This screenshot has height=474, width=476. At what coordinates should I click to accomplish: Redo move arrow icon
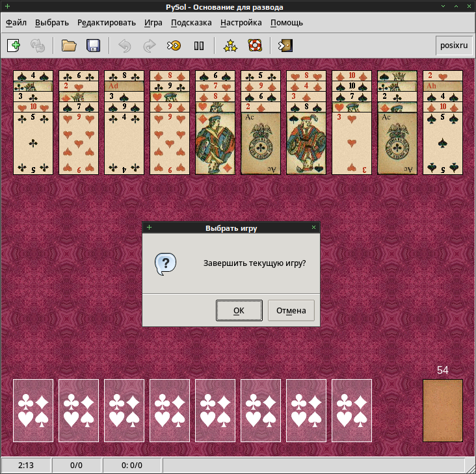point(150,46)
